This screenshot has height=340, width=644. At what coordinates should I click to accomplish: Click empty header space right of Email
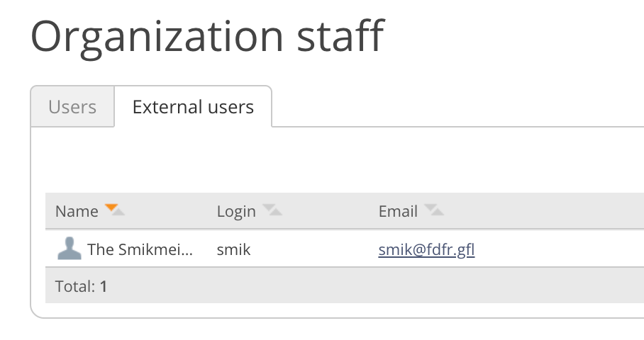click(x=546, y=211)
